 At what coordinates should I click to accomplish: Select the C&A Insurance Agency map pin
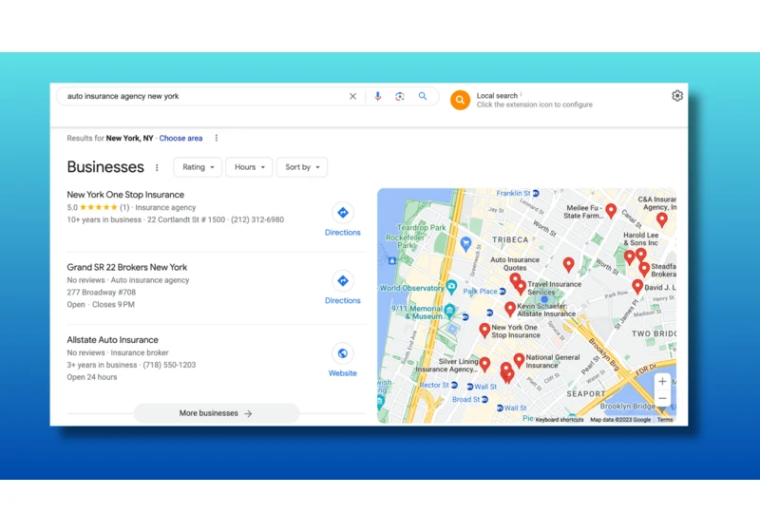(661, 219)
